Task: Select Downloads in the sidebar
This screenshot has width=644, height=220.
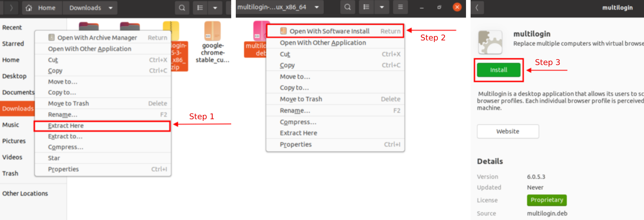Action: coord(17,108)
